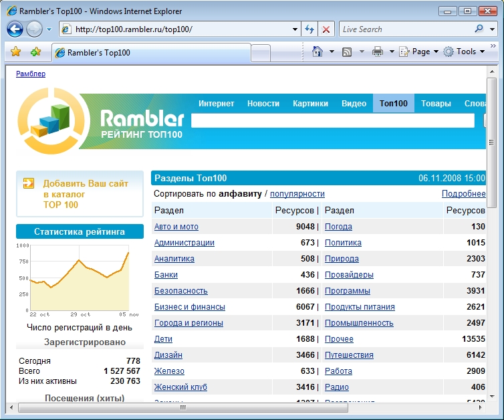This screenshot has height=420, width=504.
Task: Open the Политика section link
Action: 343,243
